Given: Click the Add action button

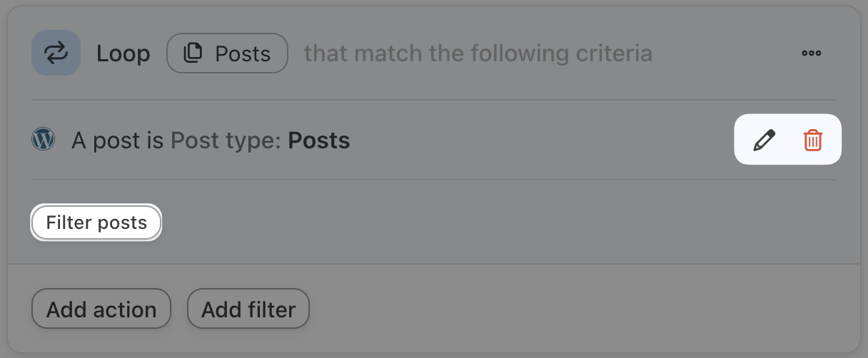Looking at the screenshot, I should tap(101, 310).
